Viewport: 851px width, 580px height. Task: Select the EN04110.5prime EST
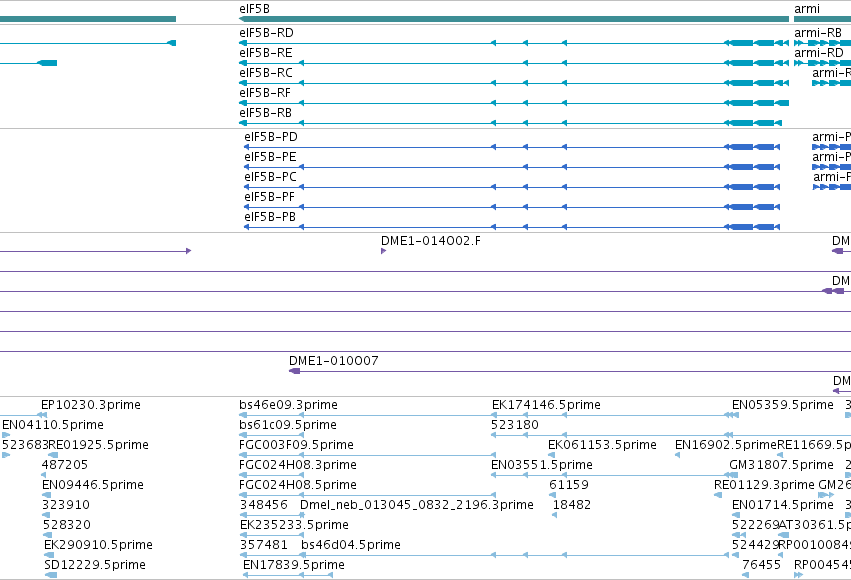click(x=53, y=425)
